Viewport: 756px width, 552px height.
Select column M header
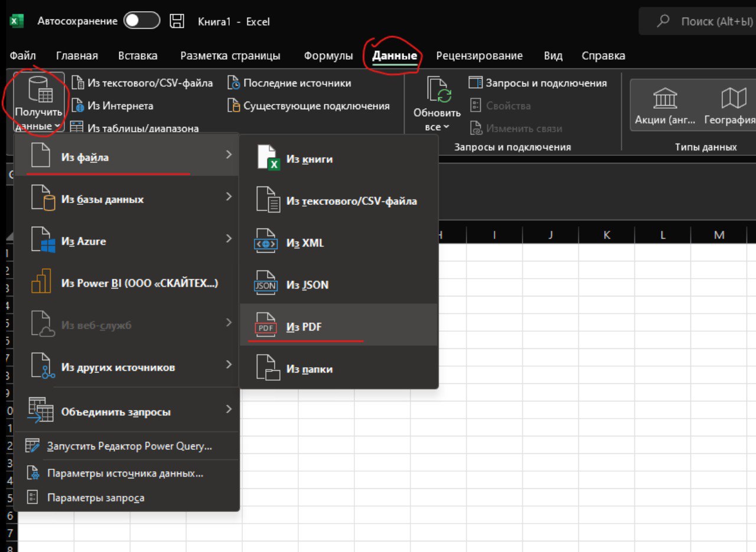pyautogui.click(x=719, y=235)
